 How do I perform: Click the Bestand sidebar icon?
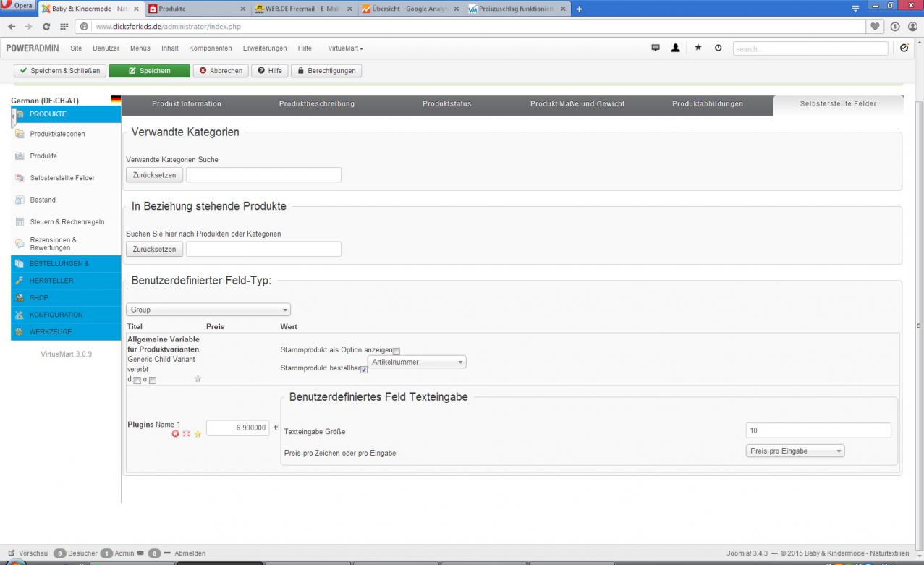(x=20, y=200)
